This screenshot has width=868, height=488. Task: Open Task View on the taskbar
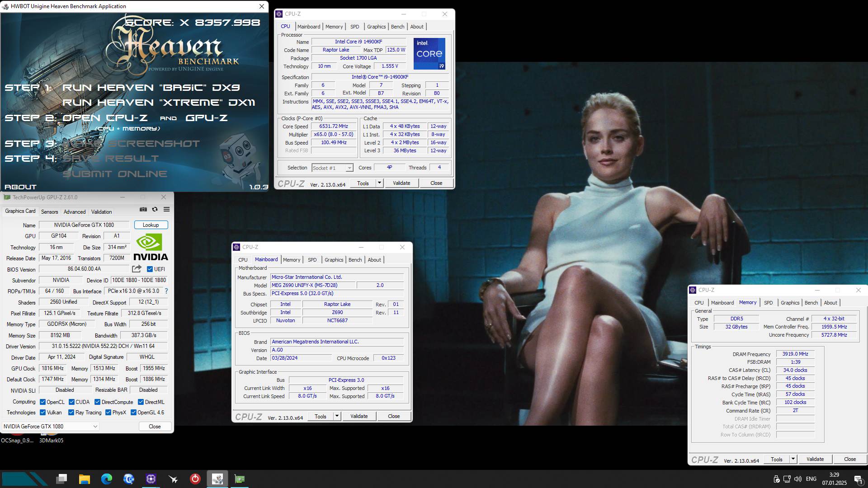[x=62, y=479]
